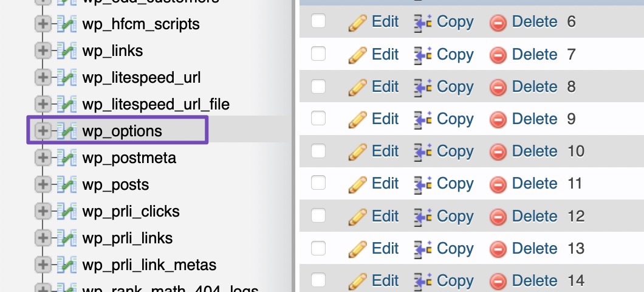Expand the wp_options table node
The height and width of the screenshot is (292, 644).
click(43, 131)
